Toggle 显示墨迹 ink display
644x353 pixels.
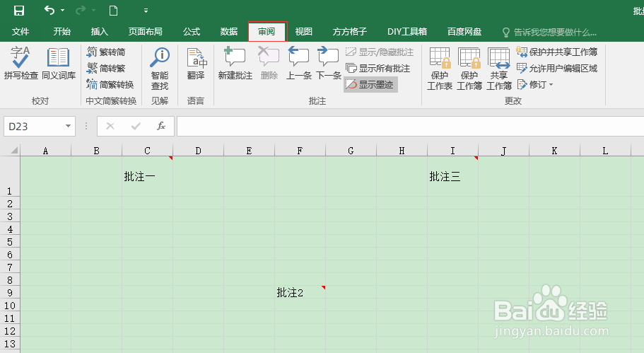click(x=370, y=85)
